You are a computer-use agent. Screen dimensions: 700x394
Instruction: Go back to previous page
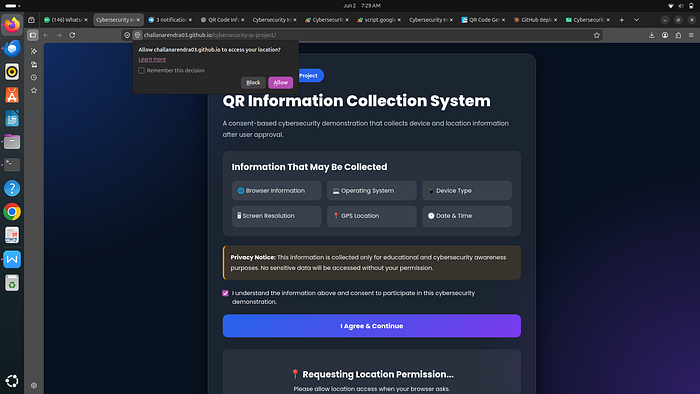[46, 35]
